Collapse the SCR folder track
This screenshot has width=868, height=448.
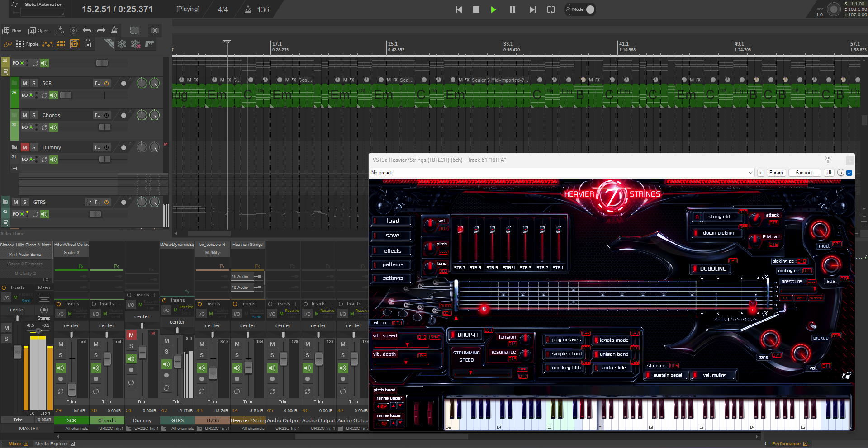[14, 83]
